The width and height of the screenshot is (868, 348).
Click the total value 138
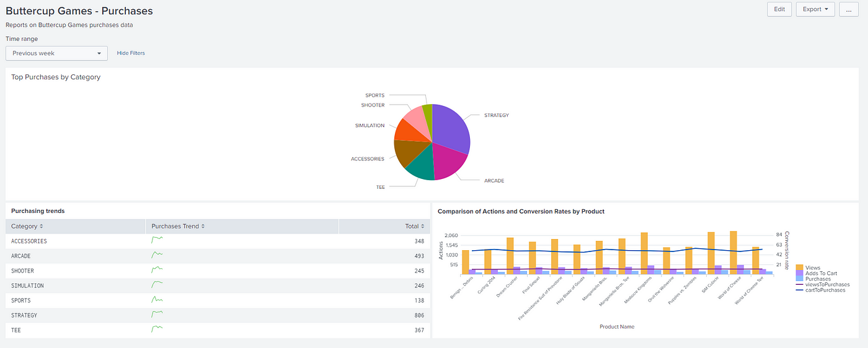[x=420, y=301]
